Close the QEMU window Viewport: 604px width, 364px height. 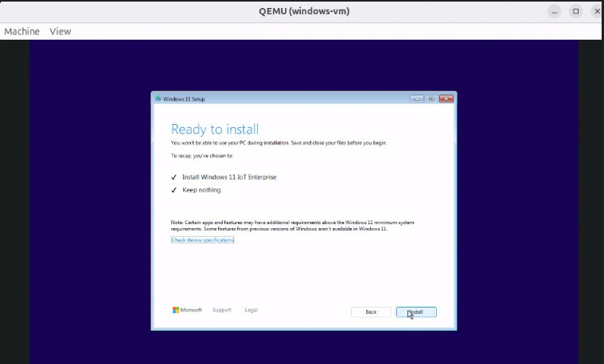(x=597, y=11)
